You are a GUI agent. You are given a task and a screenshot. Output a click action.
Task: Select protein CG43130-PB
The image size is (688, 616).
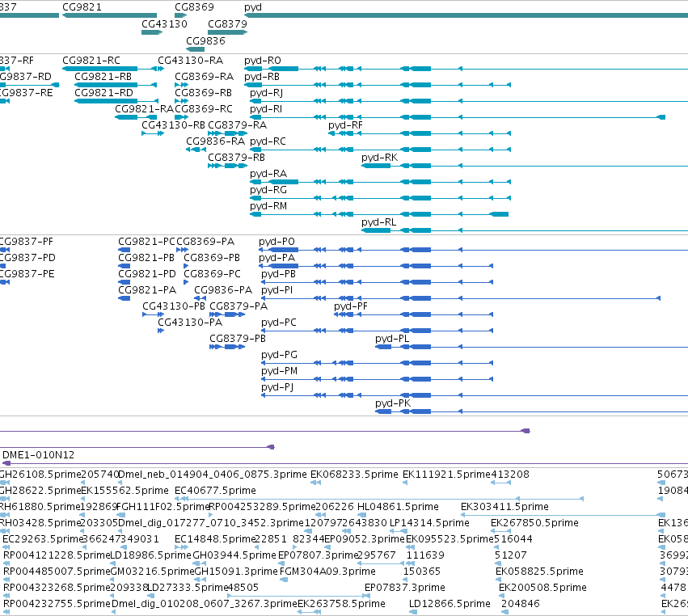pos(174,306)
